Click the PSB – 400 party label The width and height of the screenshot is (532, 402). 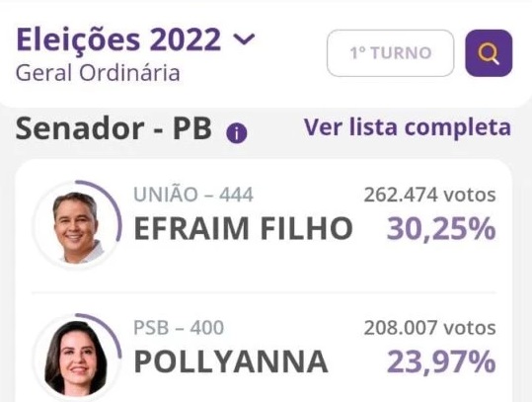tap(179, 328)
